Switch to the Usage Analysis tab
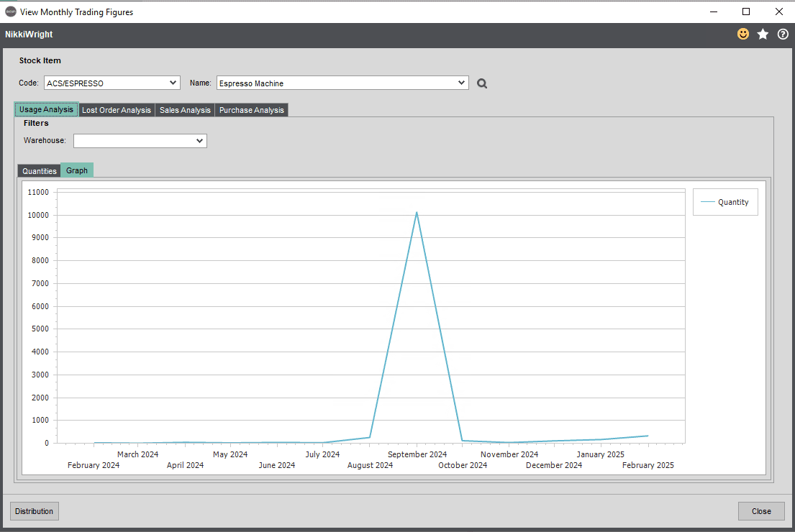 [46, 109]
